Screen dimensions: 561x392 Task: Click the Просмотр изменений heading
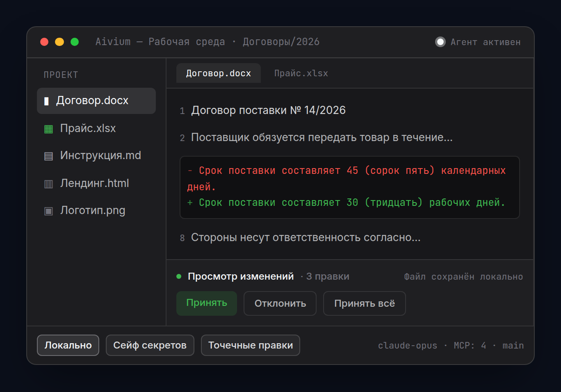click(241, 277)
